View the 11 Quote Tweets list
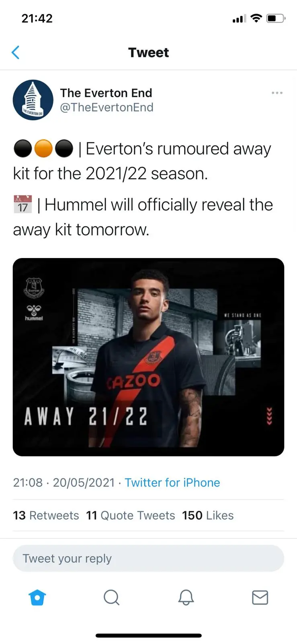Viewport: 297px width, 644px height. (x=131, y=516)
